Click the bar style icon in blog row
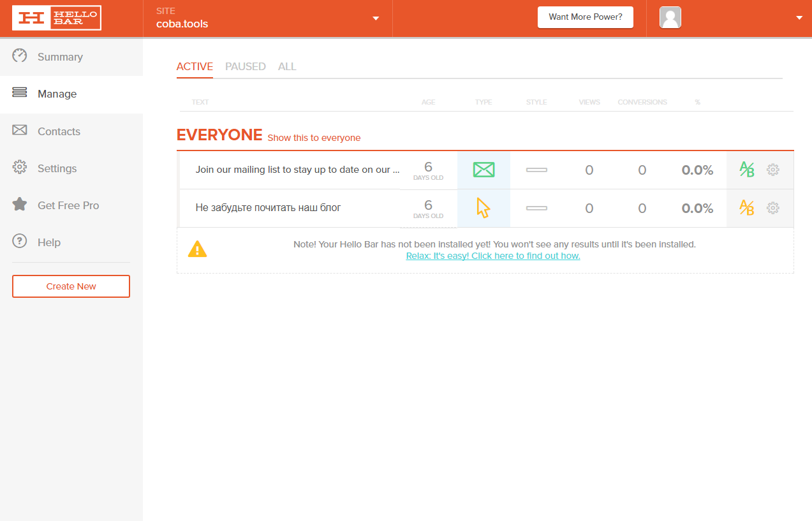Screen dimensions: 812x521 pyautogui.click(x=536, y=208)
